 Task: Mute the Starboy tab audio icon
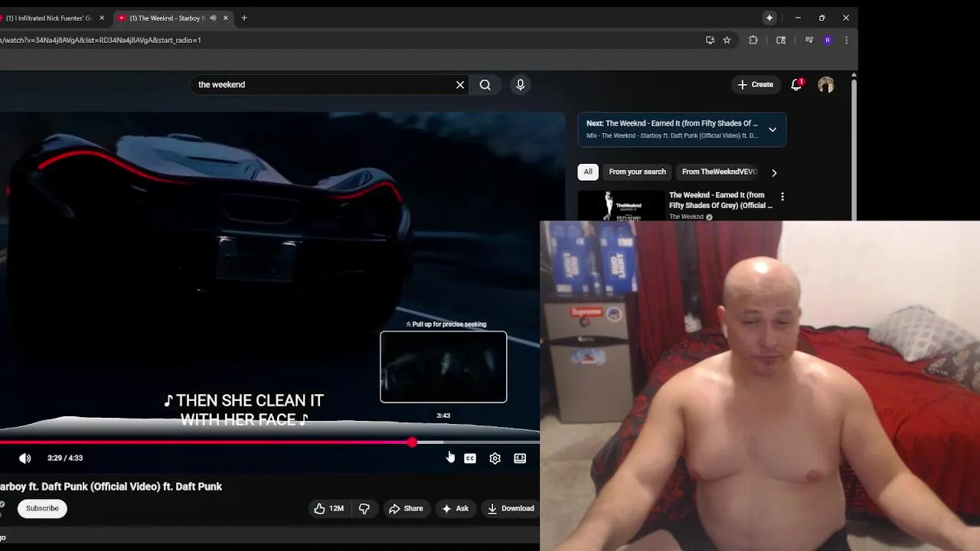pos(213,18)
